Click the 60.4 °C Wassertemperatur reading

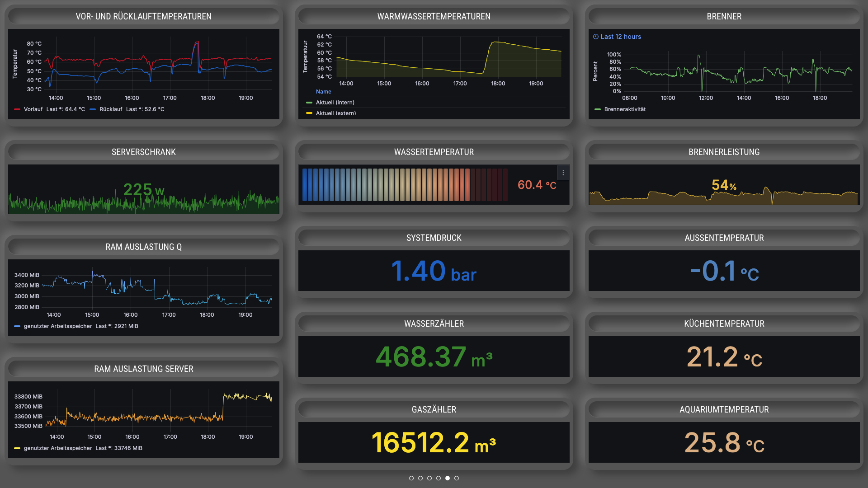tap(537, 185)
